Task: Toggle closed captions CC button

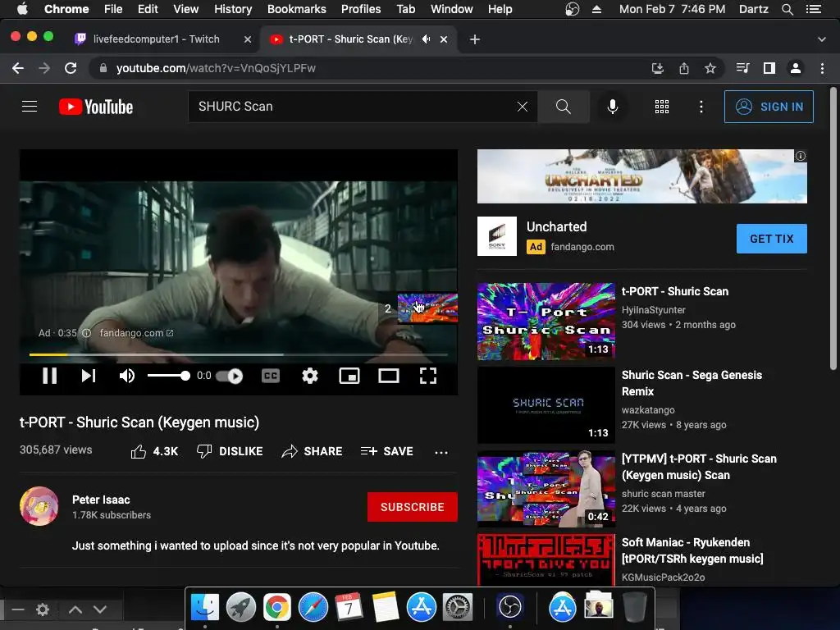Action: coord(271,376)
